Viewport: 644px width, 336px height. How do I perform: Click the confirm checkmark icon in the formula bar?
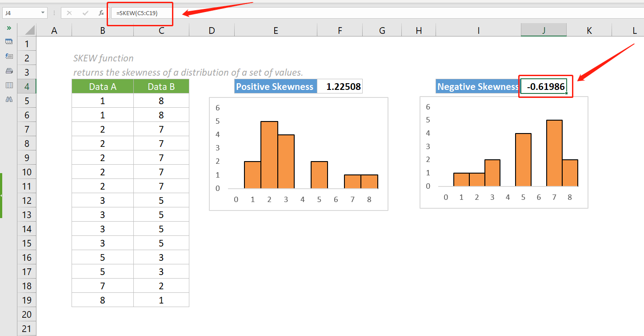(84, 13)
